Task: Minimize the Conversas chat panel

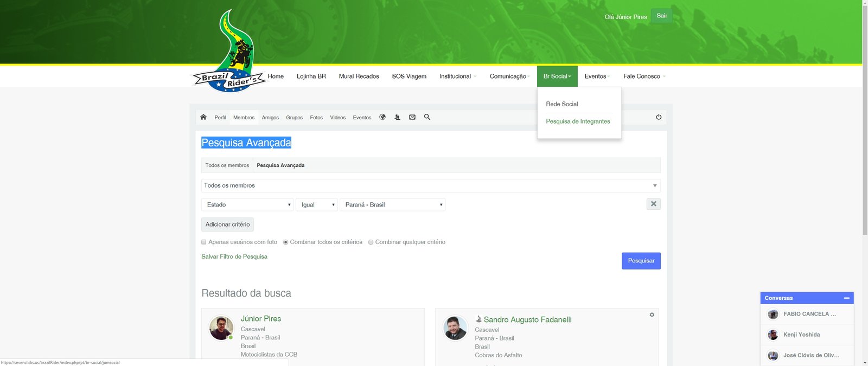Action: click(x=846, y=298)
